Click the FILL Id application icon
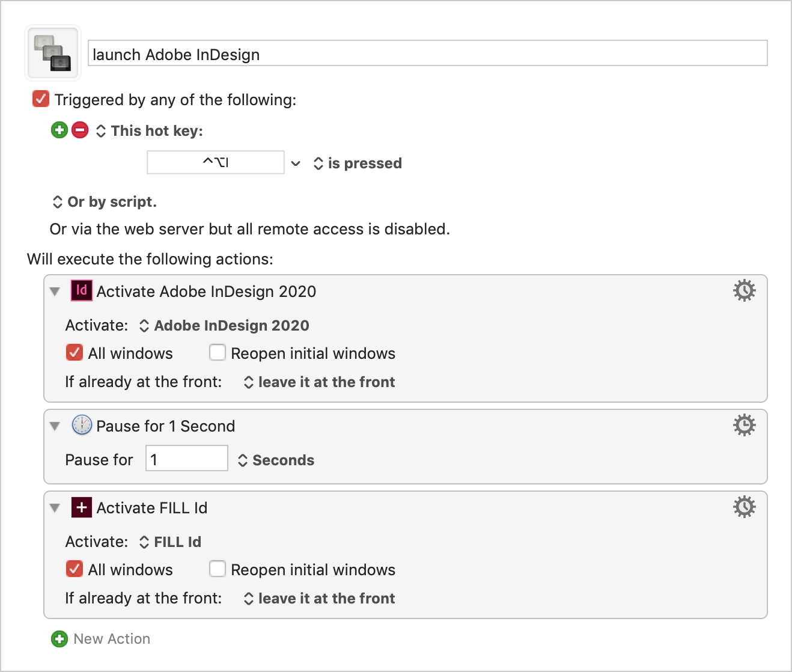792x672 pixels. click(x=82, y=507)
